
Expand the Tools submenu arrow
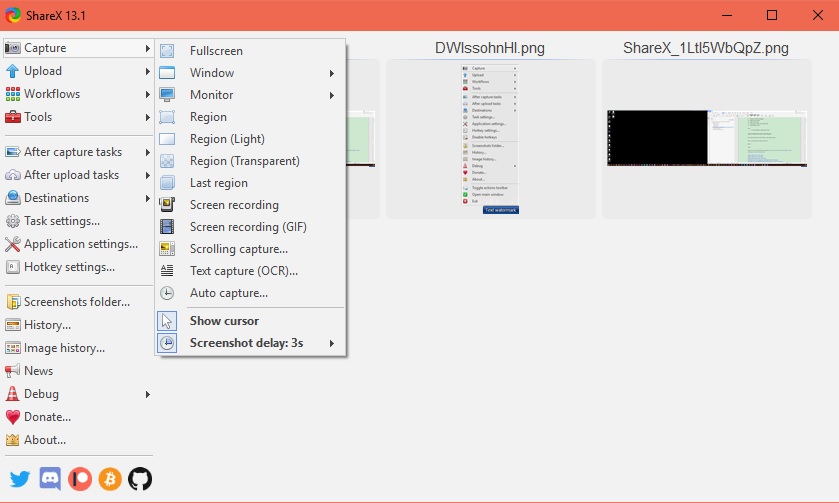tap(148, 117)
